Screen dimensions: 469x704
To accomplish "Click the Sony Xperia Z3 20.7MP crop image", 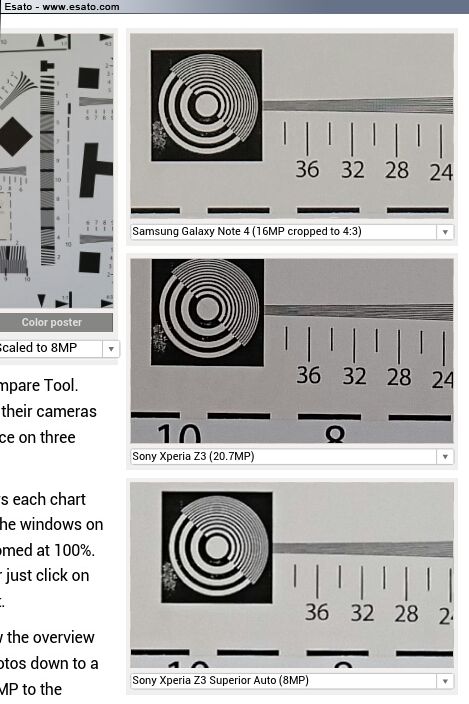I will pos(292,351).
